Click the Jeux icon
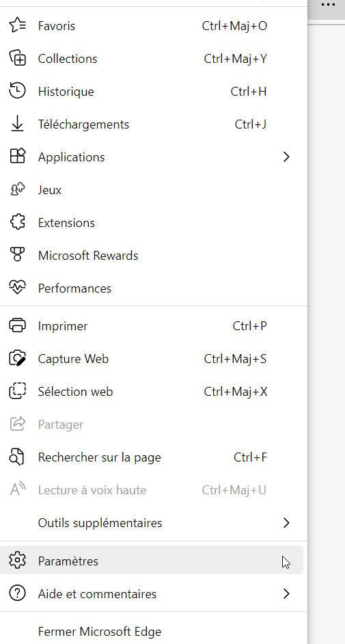 pyautogui.click(x=17, y=189)
